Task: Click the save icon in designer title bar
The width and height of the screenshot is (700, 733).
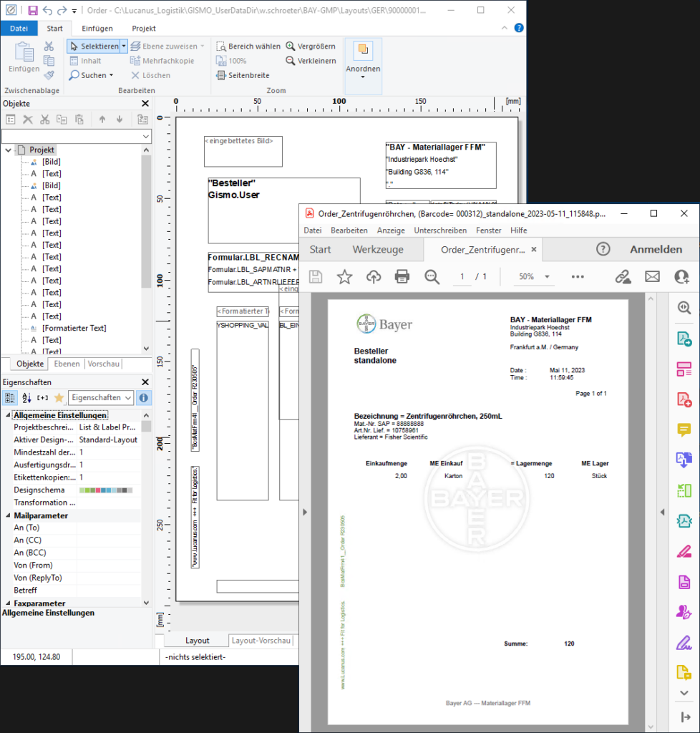Action: pyautogui.click(x=33, y=10)
